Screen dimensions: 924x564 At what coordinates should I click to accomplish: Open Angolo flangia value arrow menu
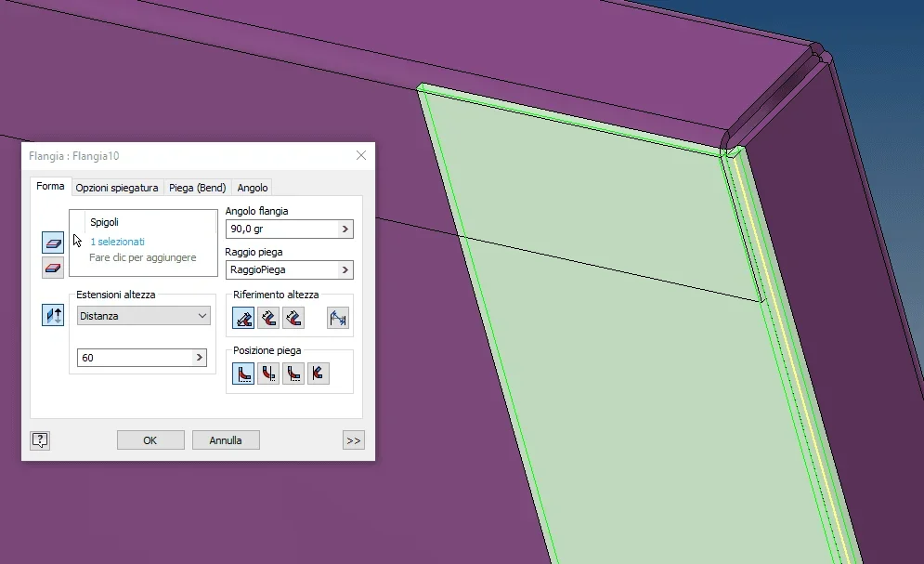pos(345,229)
